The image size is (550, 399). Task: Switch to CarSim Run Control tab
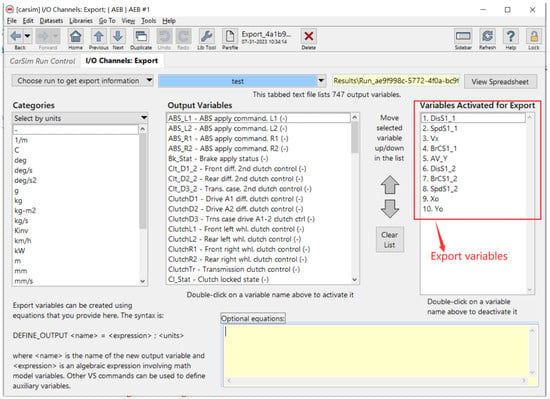pos(42,61)
